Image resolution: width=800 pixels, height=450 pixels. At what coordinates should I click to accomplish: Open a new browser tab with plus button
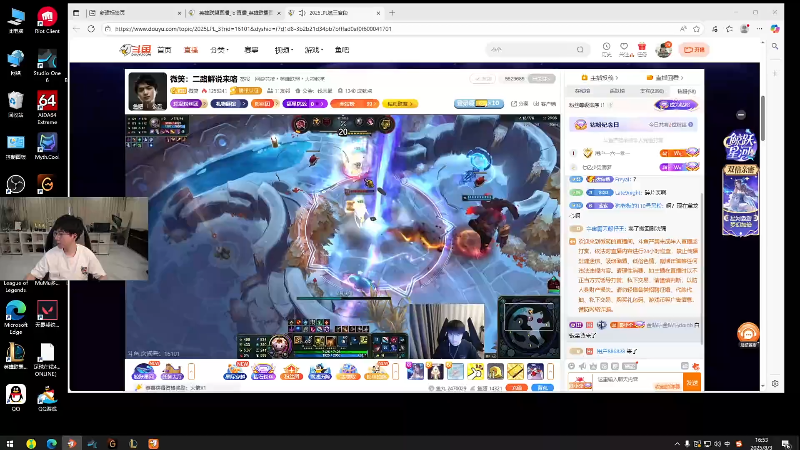392,13
